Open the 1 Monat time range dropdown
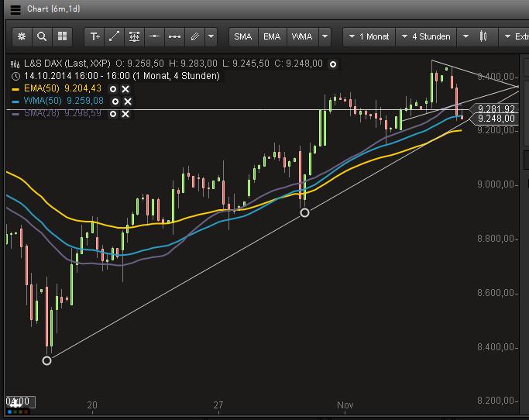The image size is (529, 420). coord(369,36)
